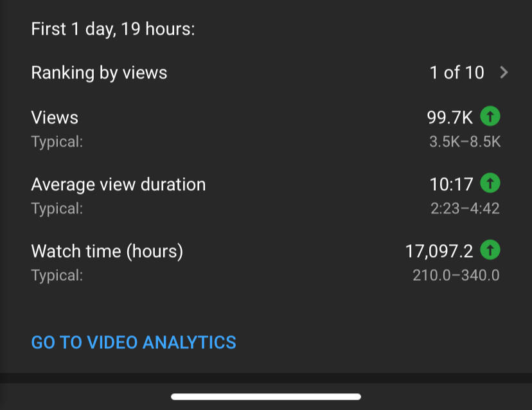Screen dimensions: 532x410
Task: Tap the Views metric label
Action: [55, 118]
